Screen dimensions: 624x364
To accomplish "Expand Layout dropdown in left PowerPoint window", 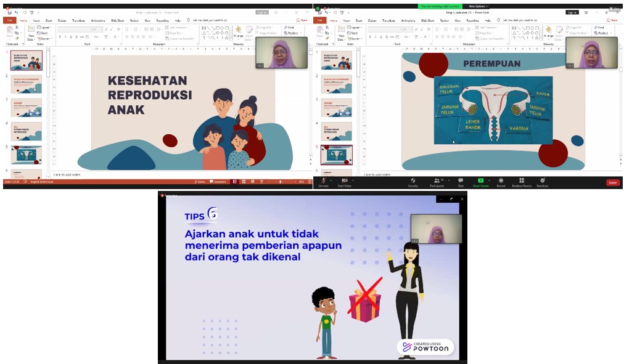I will click(44, 28).
